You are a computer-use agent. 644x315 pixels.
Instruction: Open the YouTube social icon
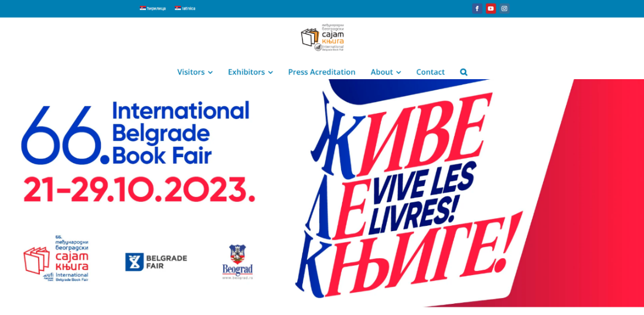[x=491, y=9]
